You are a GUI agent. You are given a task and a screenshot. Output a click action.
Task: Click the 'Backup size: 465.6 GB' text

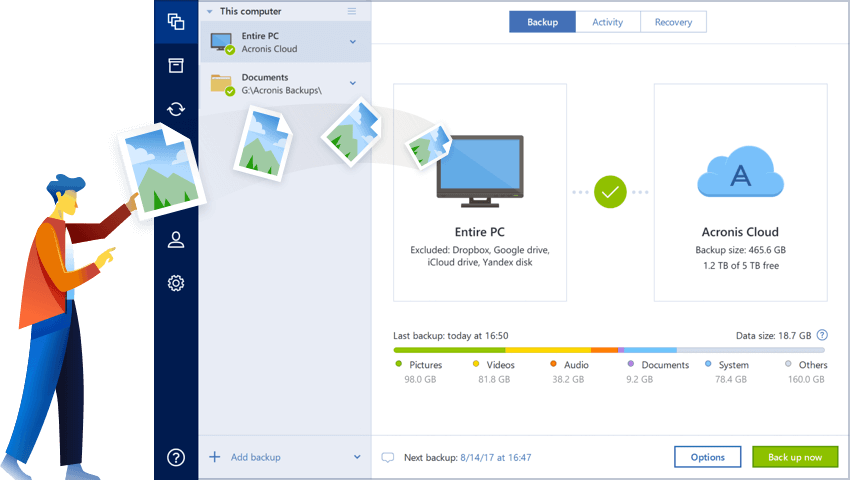740,250
